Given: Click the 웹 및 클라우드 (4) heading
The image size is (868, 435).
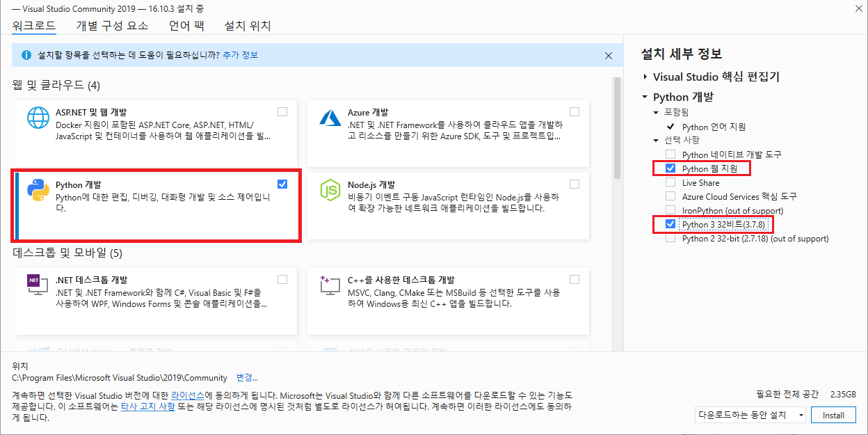Looking at the screenshot, I should coord(56,85).
